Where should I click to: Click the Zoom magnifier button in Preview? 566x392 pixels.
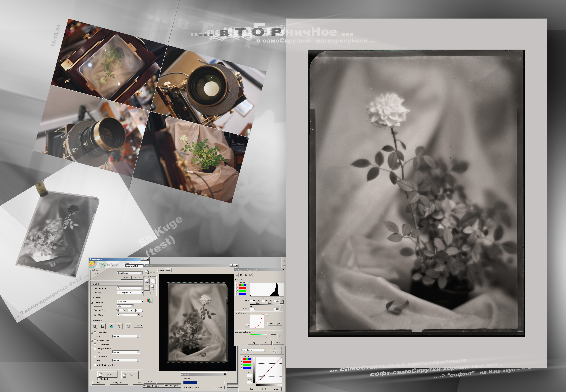coord(150,272)
